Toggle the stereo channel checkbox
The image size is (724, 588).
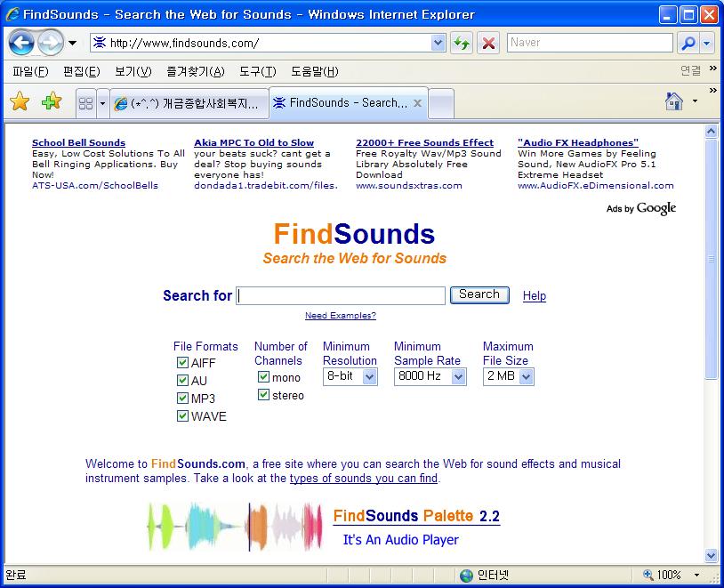pyautogui.click(x=263, y=395)
